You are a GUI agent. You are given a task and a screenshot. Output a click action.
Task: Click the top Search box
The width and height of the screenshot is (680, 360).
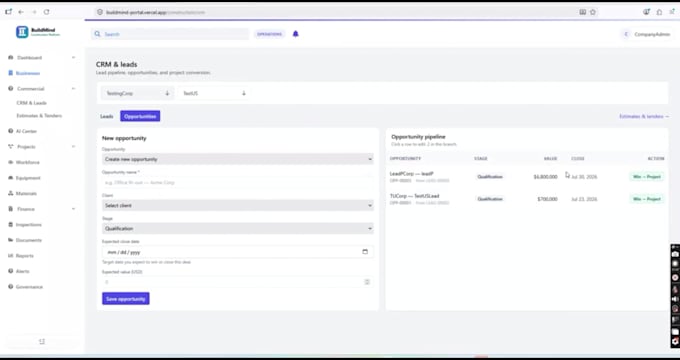tap(170, 34)
